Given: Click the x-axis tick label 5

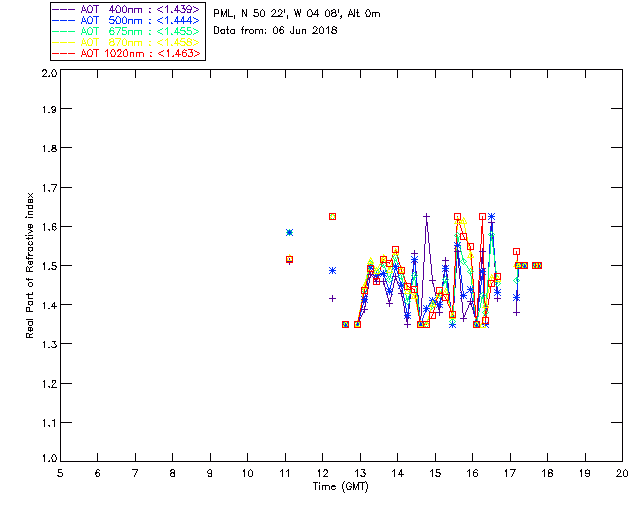Looking at the screenshot, I should [60, 472].
